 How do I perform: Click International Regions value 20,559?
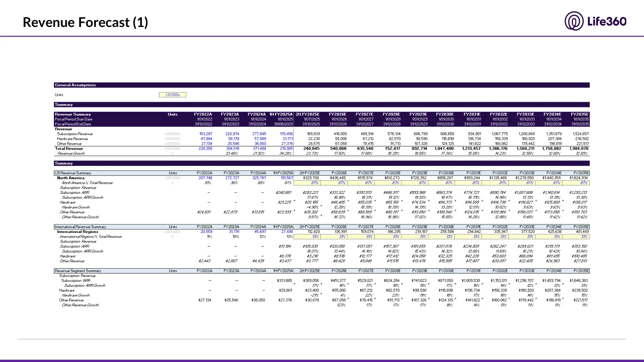click(206, 232)
